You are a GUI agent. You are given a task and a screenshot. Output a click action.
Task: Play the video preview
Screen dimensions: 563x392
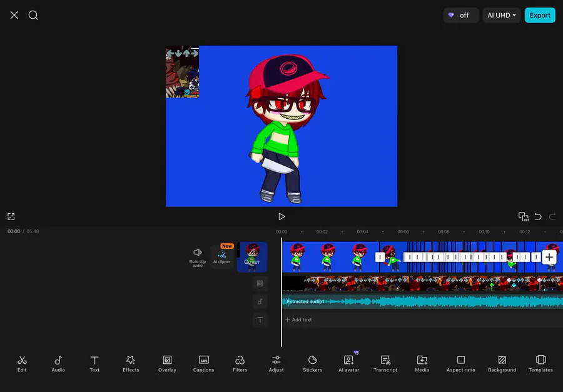pyautogui.click(x=281, y=216)
